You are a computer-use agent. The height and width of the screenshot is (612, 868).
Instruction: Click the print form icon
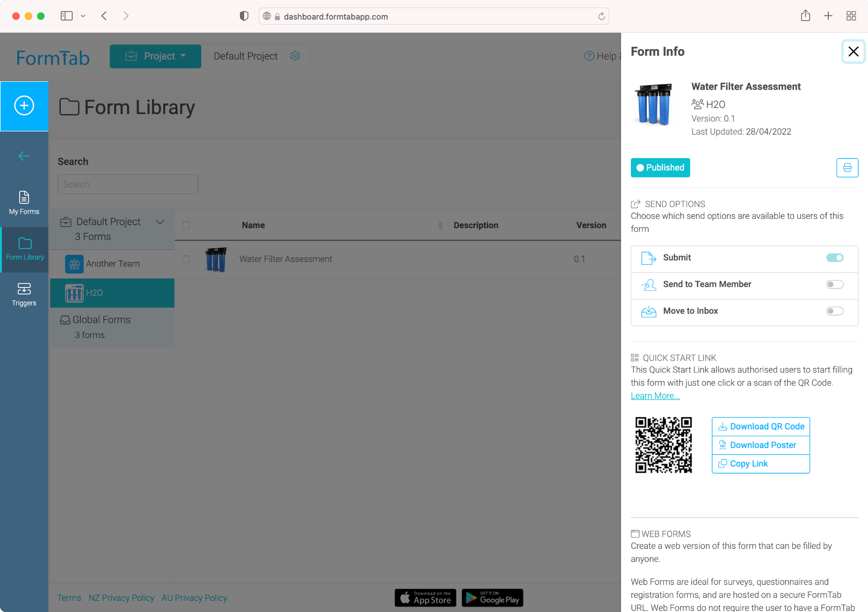(847, 168)
